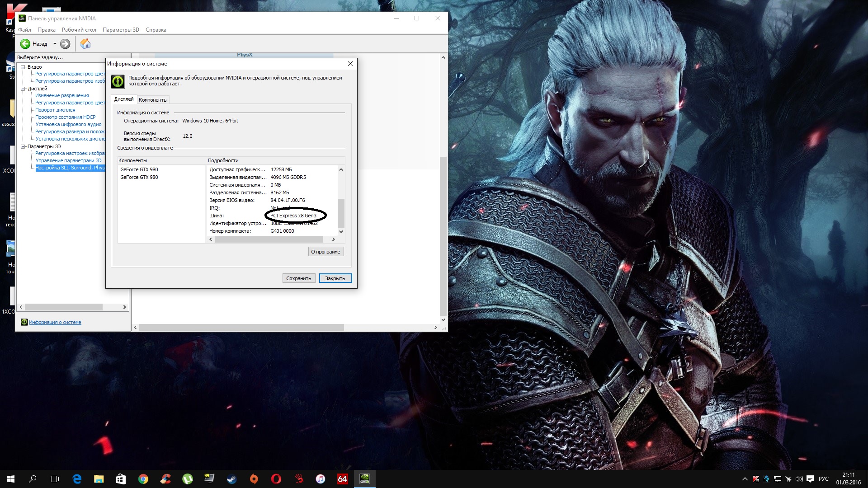Viewport: 868px width, 488px height.
Task: Click the NVIDIA icon in taskbar
Action: (364, 479)
